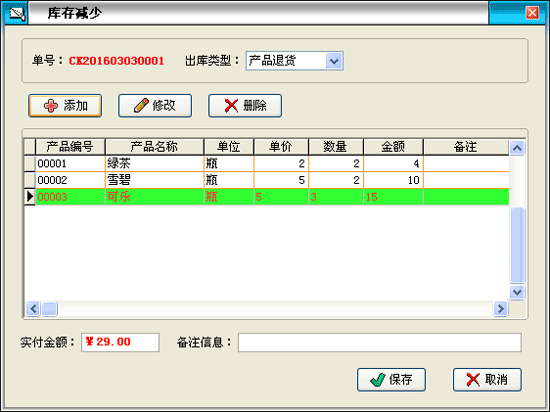
Task: Open the 出库类型 dropdown arrow
Action: 334,61
